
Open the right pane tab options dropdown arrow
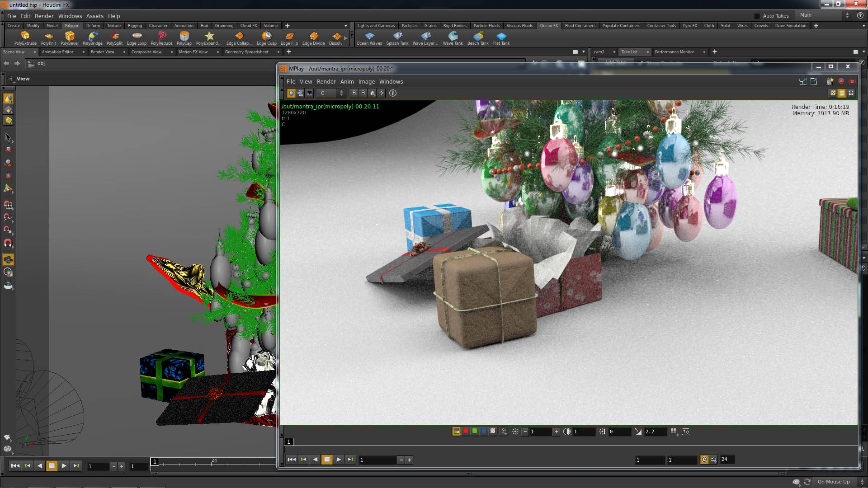click(864, 52)
